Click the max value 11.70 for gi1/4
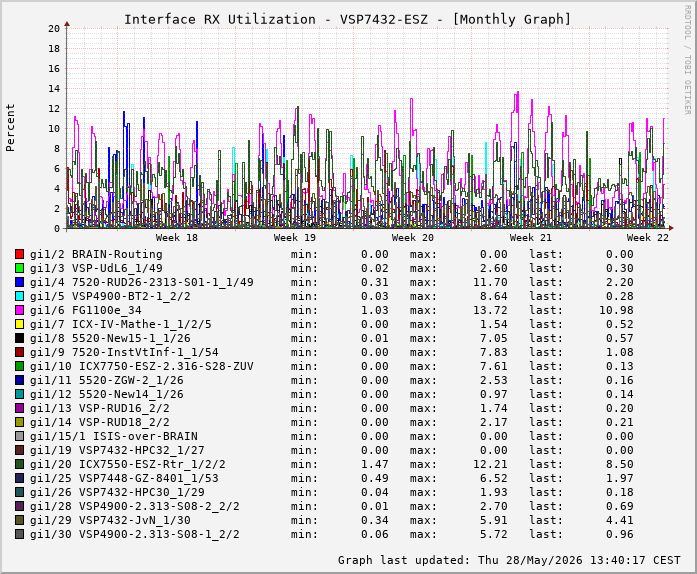This screenshot has height=574, width=697. pos(490,282)
